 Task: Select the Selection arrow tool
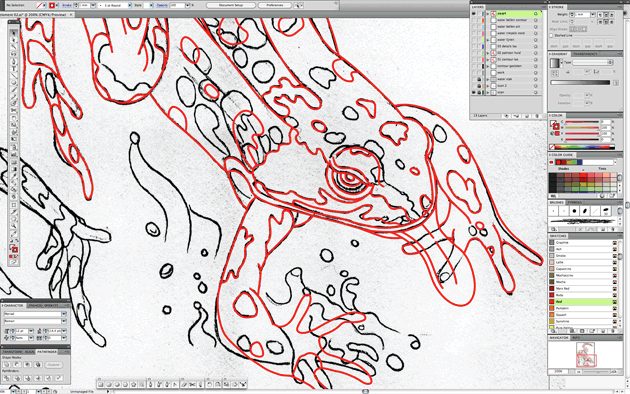pos(14,33)
